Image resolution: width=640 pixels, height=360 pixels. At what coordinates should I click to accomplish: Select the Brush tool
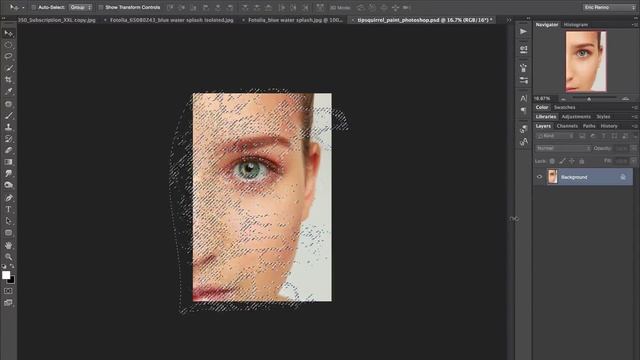(9, 116)
